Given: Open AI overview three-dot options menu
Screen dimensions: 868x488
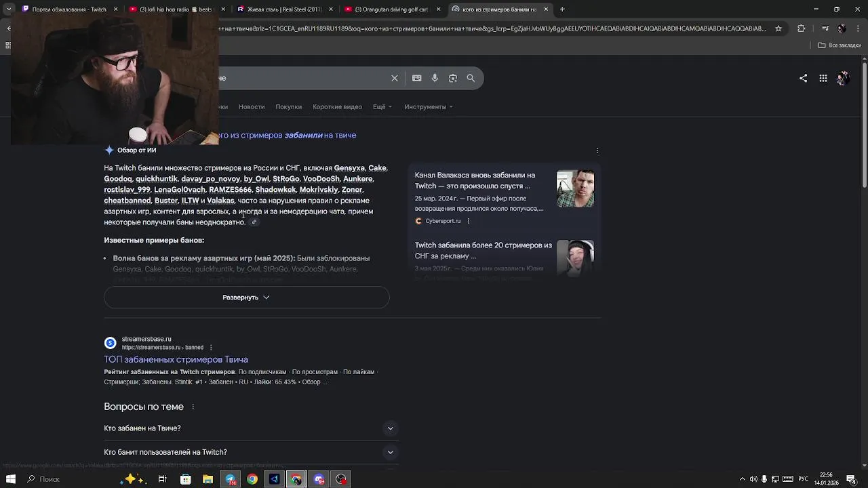Looking at the screenshot, I should coord(597,150).
